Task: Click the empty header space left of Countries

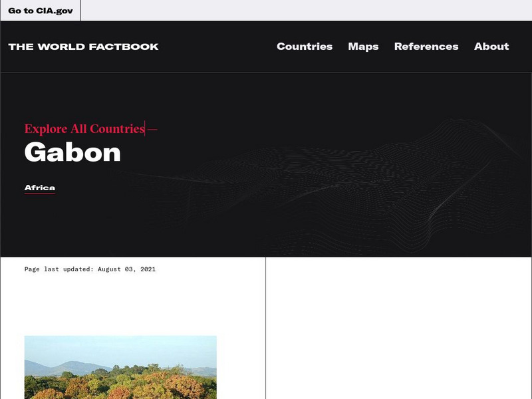Action: coord(217,47)
